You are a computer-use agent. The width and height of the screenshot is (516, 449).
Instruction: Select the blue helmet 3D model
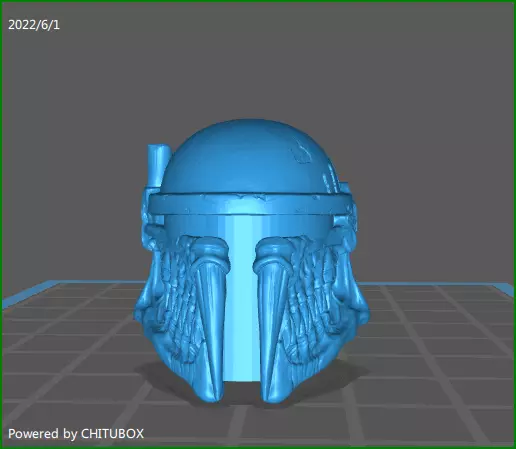click(252, 260)
